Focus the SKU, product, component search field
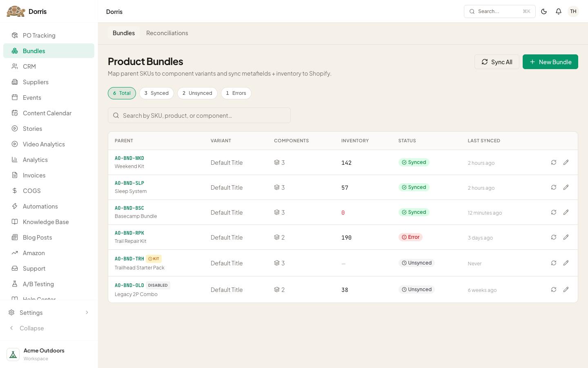The width and height of the screenshot is (588, 368). click(199, 115)
